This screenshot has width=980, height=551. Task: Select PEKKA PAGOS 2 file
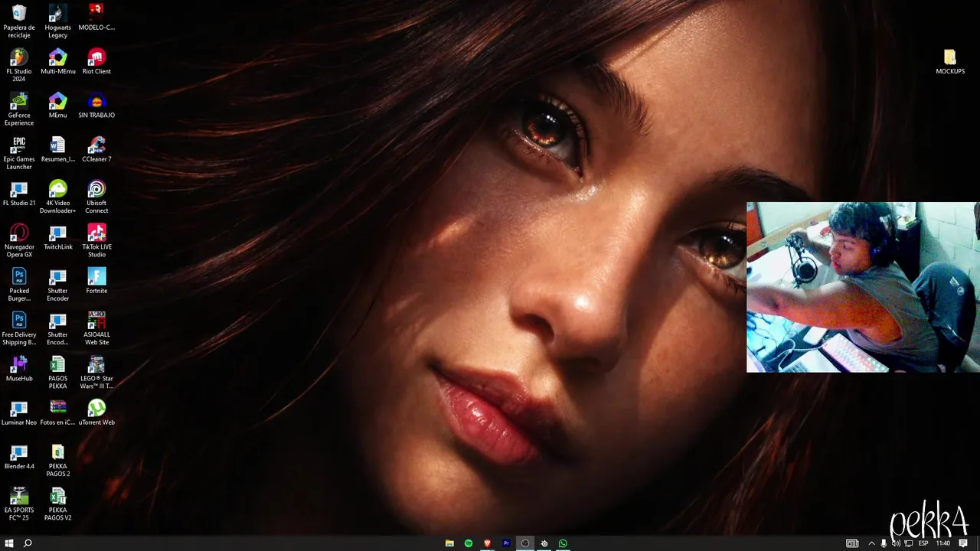[57, 459]
